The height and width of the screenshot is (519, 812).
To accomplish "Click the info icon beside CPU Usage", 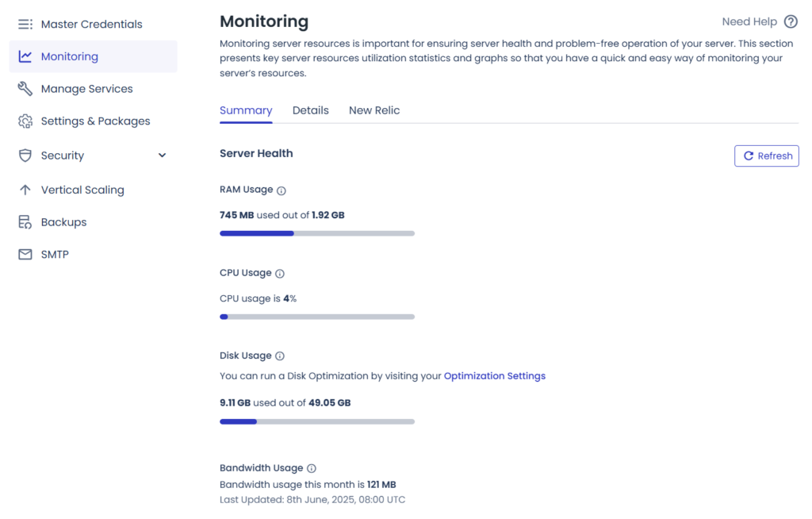I will click(280, 274).
